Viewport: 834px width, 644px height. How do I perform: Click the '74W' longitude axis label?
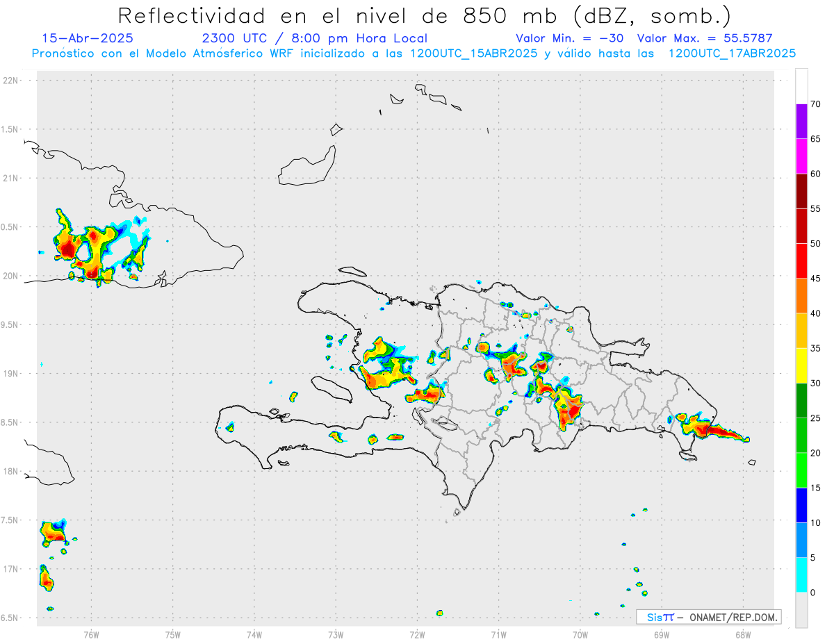click(254, 634)
